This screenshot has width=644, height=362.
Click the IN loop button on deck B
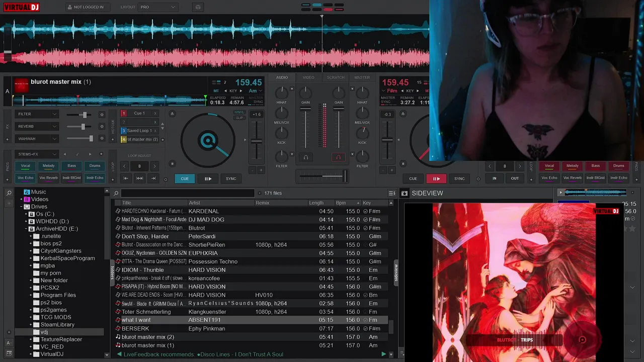coord(494,178)
